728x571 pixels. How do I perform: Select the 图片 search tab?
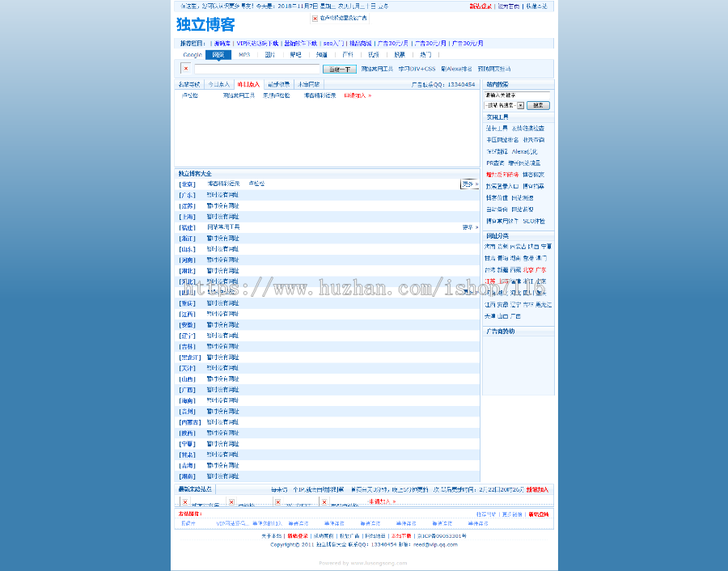pos(270,55)
